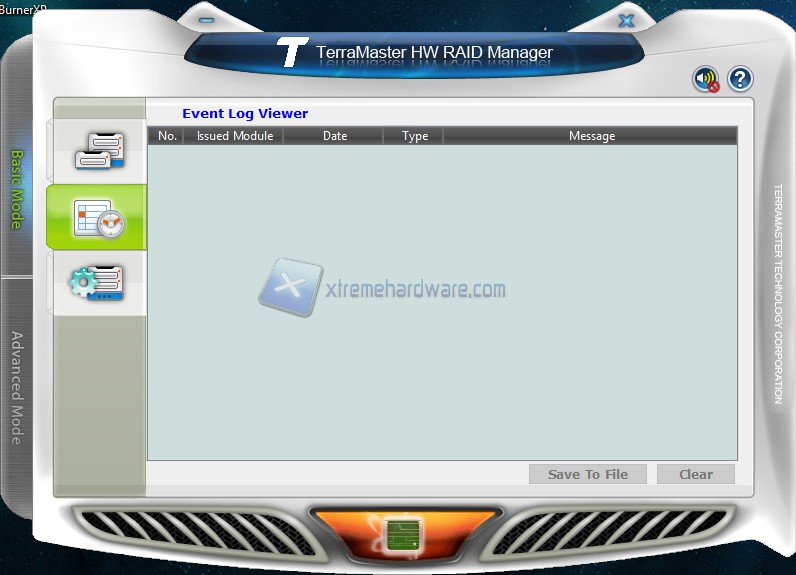The height and width of the screenshot is (575, 796).
Task: Sort by the No. column header
Action: click(166, 136)
